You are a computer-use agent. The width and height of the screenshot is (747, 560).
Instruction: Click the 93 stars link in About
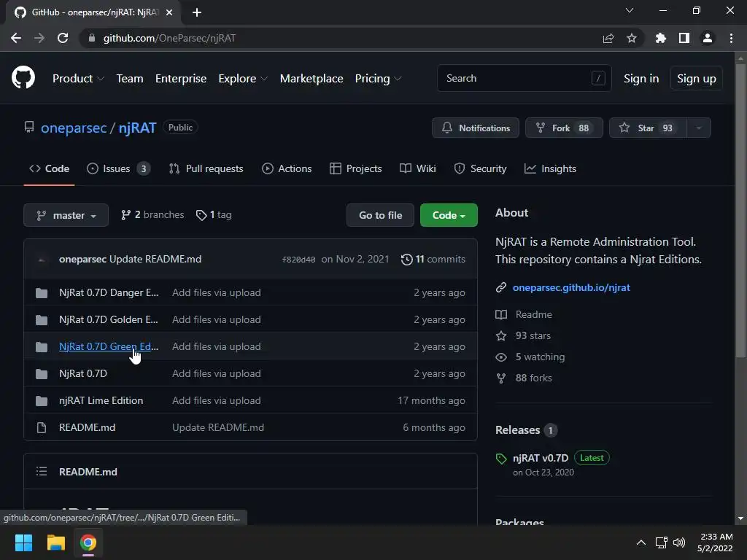pos(533,335)
